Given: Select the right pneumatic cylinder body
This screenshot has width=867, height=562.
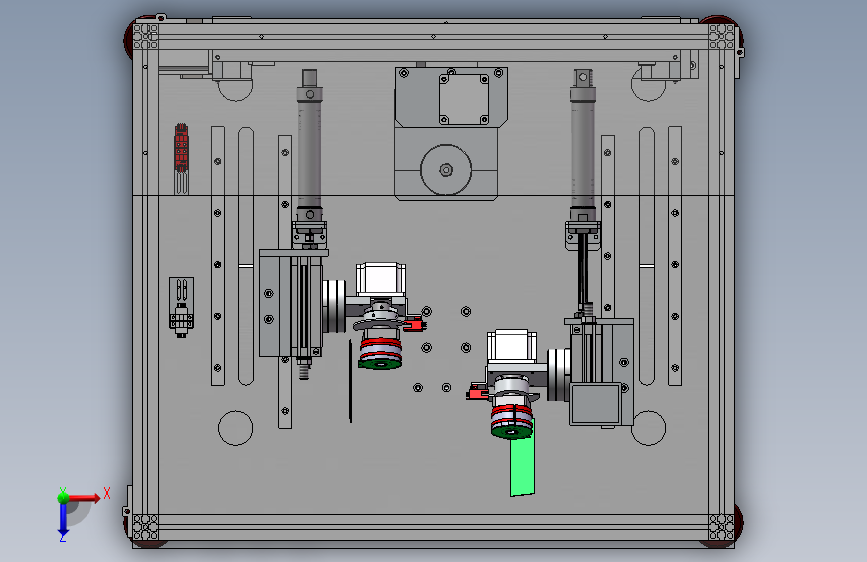Looking at the screenshot, I should click(x=583, y=153).
